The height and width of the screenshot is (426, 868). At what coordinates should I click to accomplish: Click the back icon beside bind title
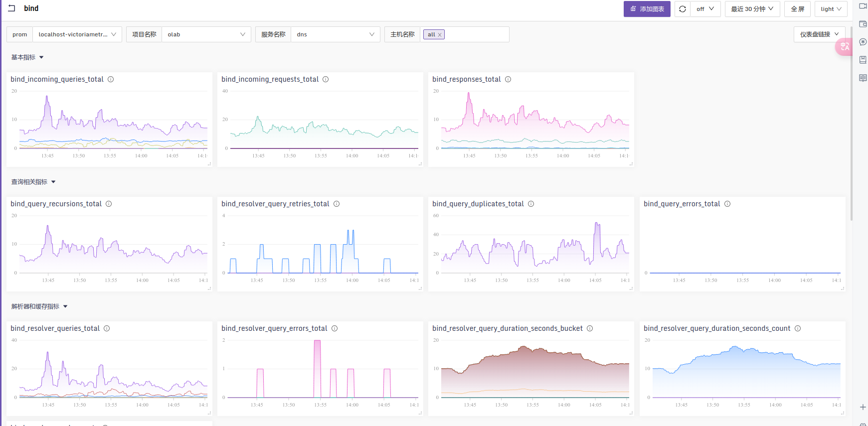point(11,8)
